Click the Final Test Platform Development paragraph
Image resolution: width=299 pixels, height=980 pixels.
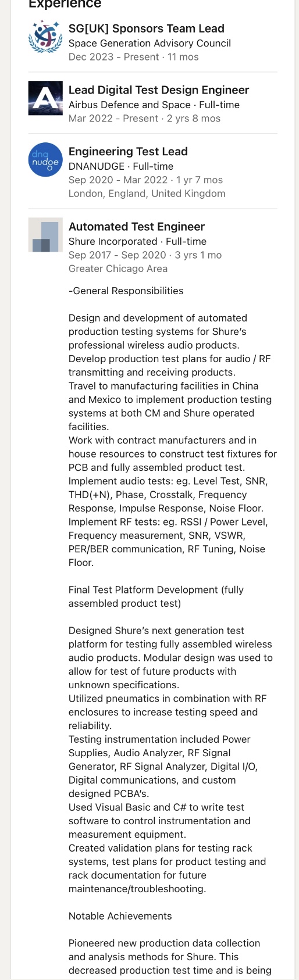click(156, 596)
